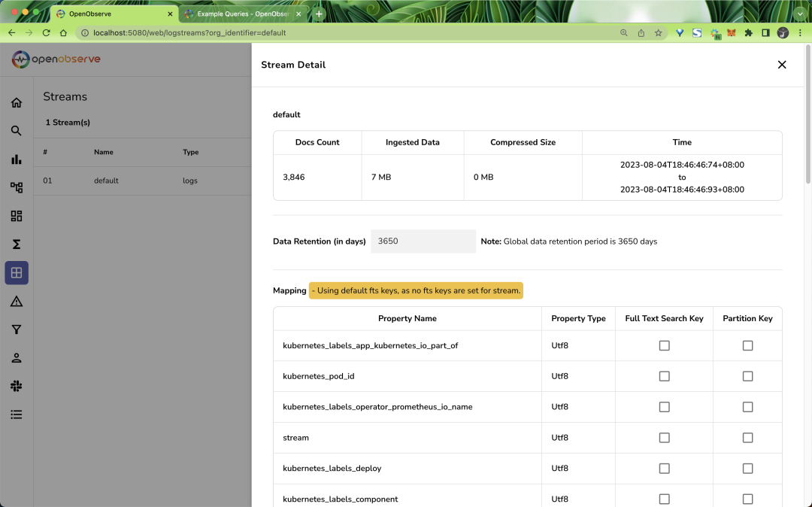Open the Users person icon in sidebar
Screen dimensions: 812x507
click(x=17, y=358)
